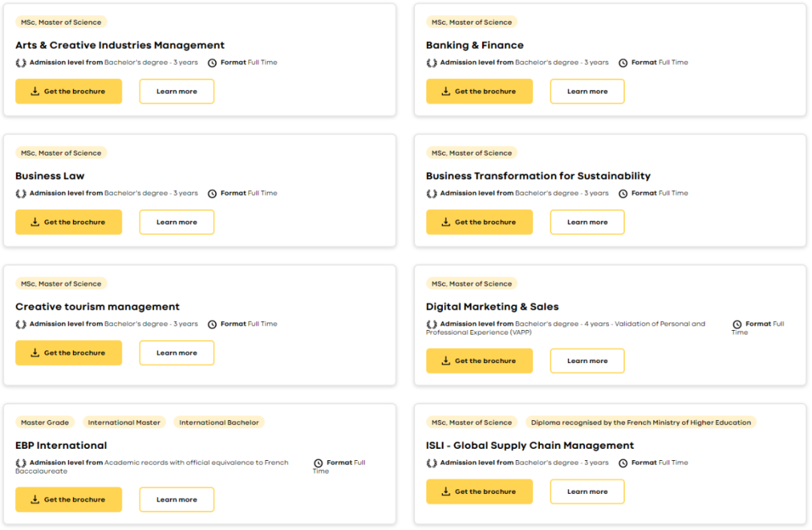Click laurel admission icon in Arts & Creative Industries card
Screen dimensions: 812x530
pyautogui.click(x=21, y=63)
